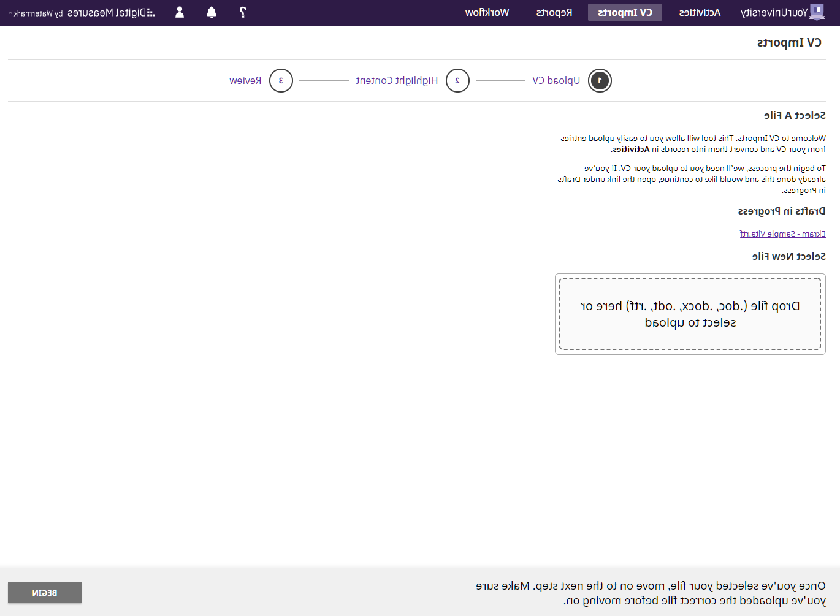
Task: Click the 'Select A File' heading
Action: [795, 115]
